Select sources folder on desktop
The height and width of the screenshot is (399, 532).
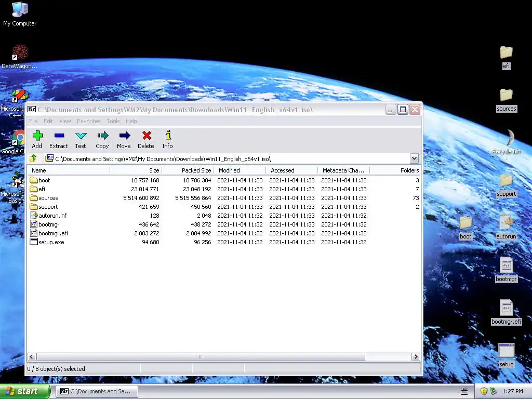click(506, 100)
